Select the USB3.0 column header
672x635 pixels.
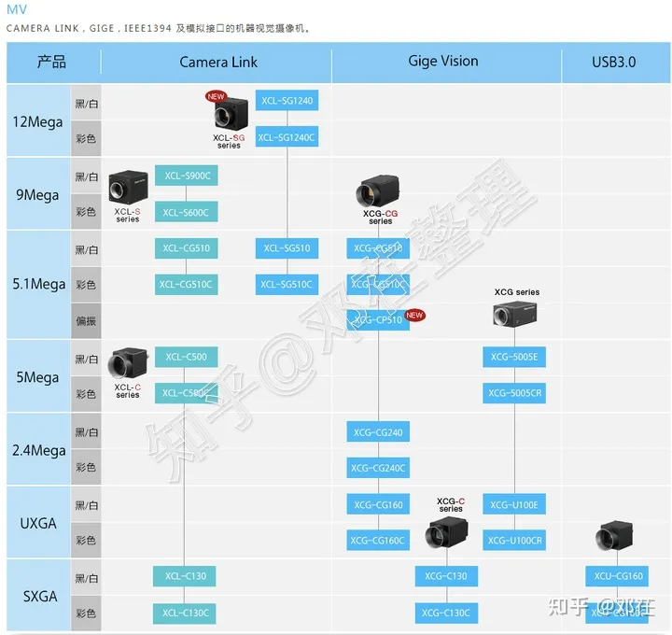(x=613, y=63)
